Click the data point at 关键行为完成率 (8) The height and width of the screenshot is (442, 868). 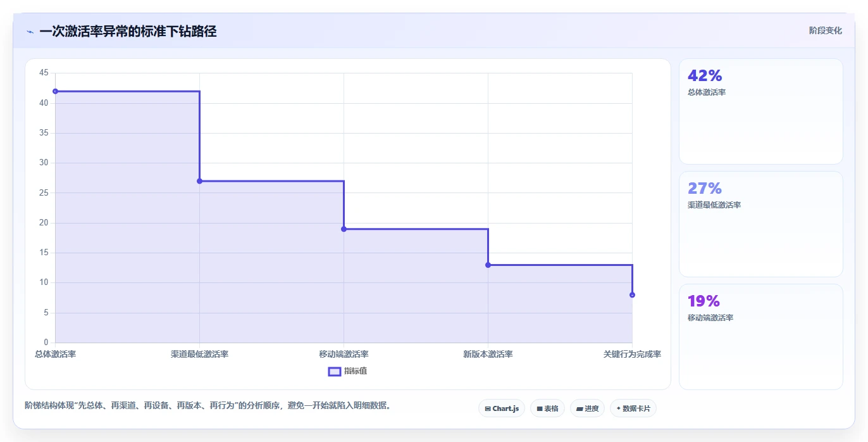pos(632,295)
